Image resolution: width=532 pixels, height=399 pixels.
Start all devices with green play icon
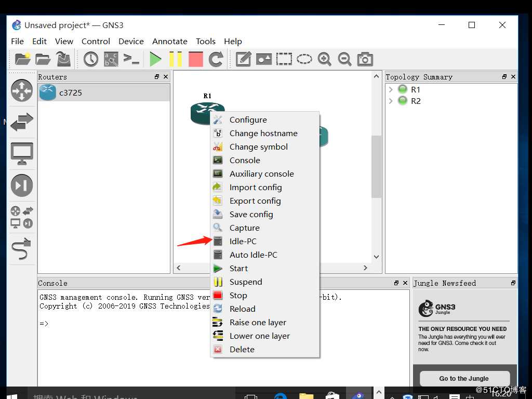click(x=155, y=59)
